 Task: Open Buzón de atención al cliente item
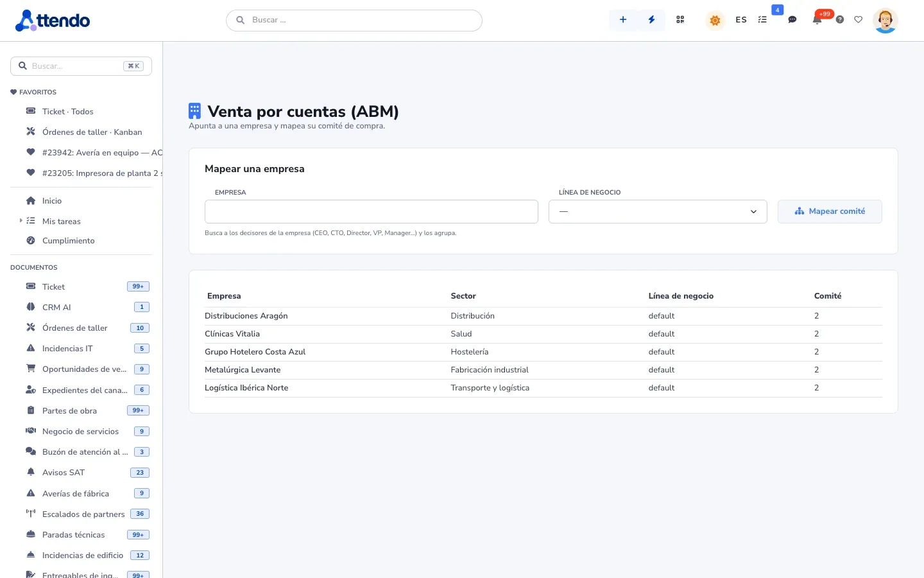pyautogui.click(x=85, y=452)
